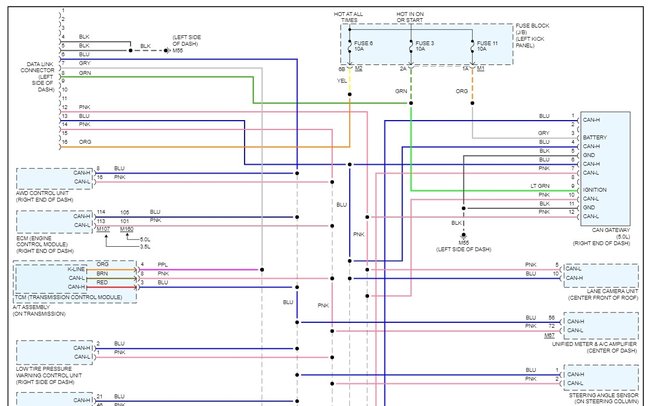Click the PPL wire label at TCM pin 4

(162, 265)
